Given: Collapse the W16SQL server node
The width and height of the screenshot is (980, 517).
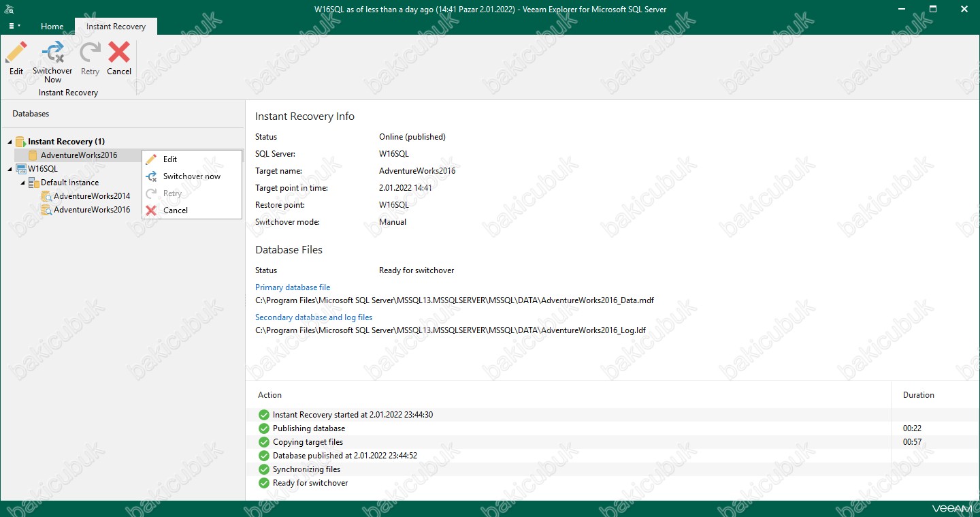Looking at the screenshot, I should coord(10,169).
